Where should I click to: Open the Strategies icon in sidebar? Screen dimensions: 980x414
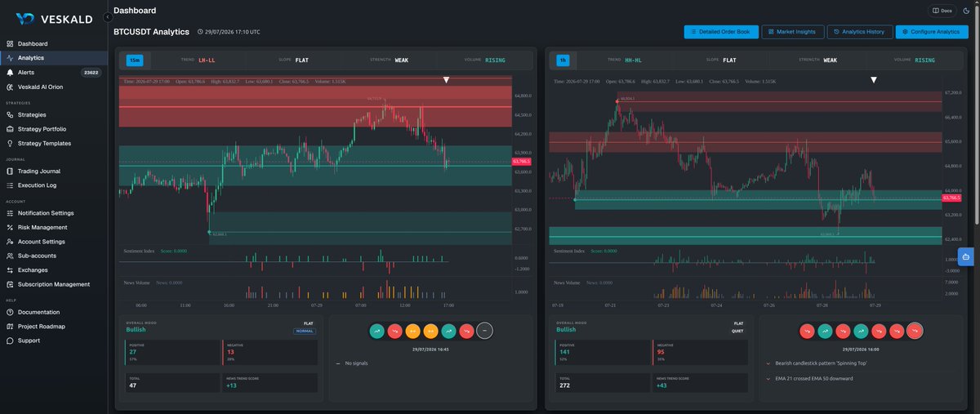[x=9, y=114]
